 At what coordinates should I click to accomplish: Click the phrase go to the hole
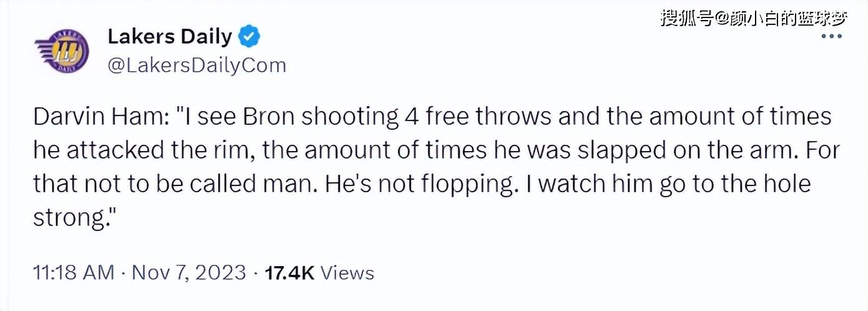click(x=734, y=184)
